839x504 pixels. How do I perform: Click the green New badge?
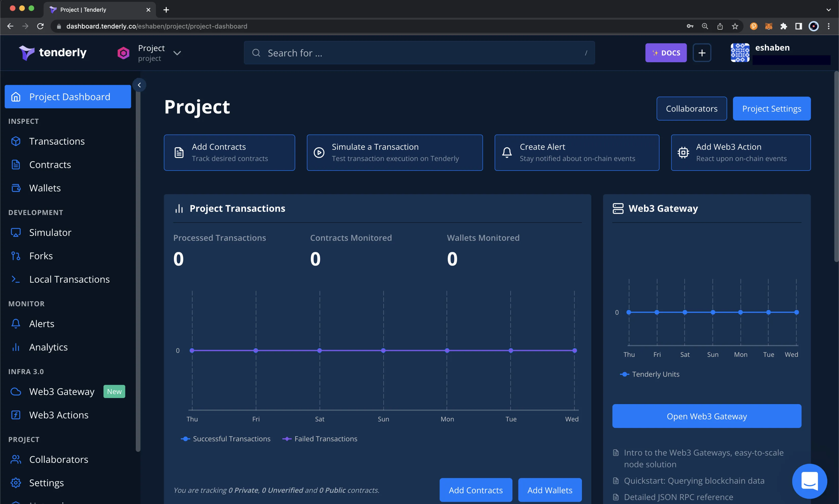pyautogui.click(x=114, y=392)
